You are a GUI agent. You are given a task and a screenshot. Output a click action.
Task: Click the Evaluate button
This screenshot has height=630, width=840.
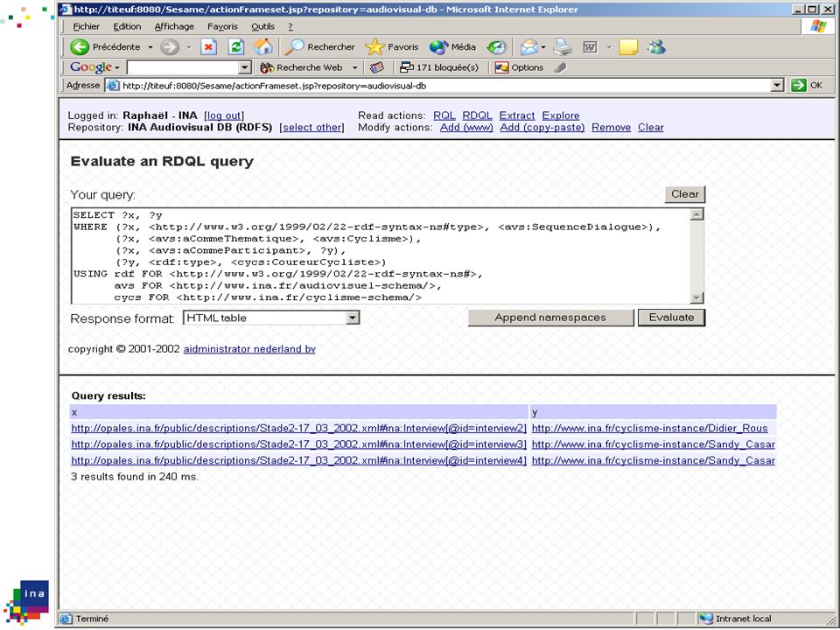pyautogui.click(x=671, y=317)
